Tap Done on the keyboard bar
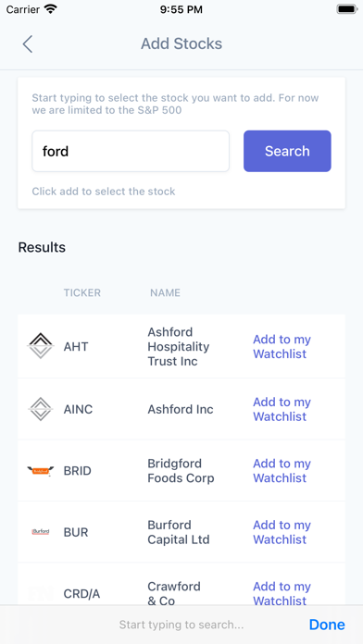 (x=327, y=625)
